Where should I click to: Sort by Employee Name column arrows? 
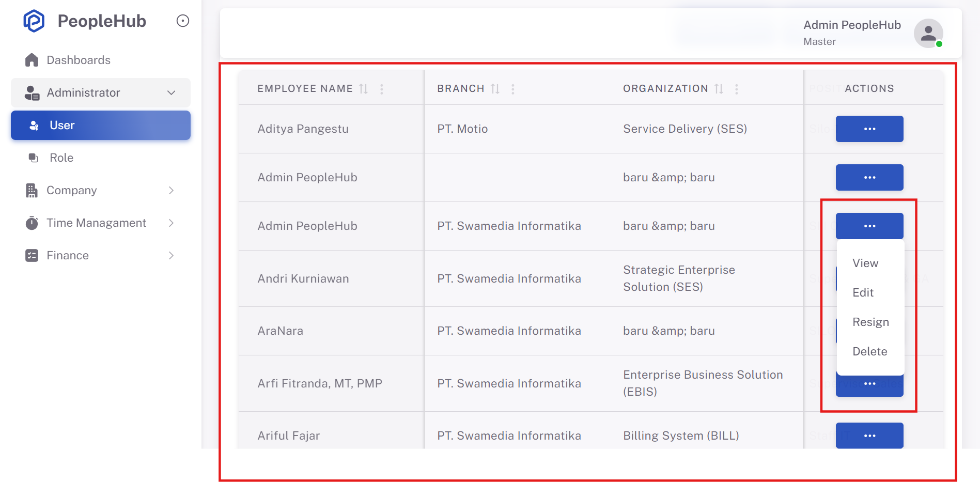364,89
